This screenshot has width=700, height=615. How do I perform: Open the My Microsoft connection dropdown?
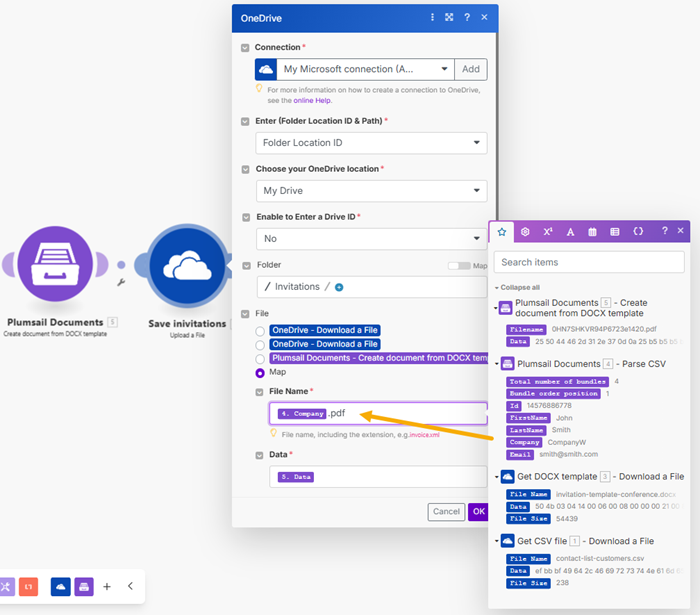[x=365, y=69]
